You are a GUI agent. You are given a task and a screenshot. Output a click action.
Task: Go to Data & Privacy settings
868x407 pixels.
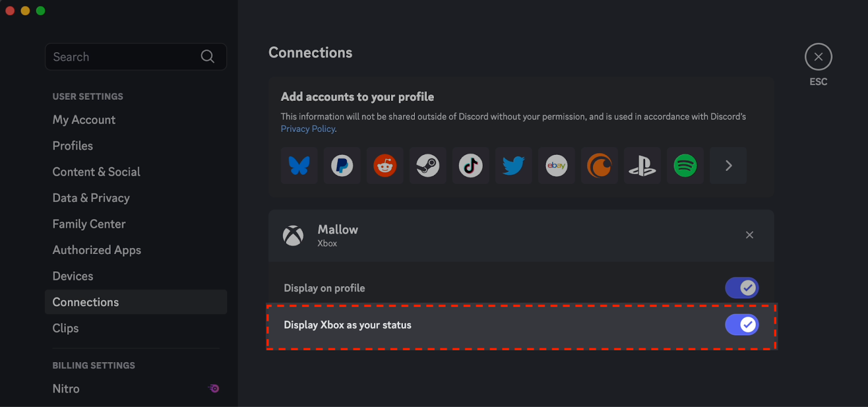[91, 198]
